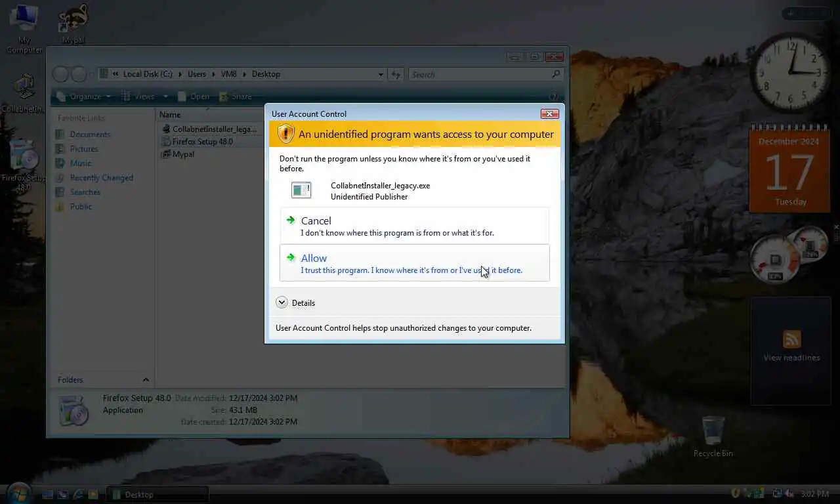Click the analog clock sidebar gadget

791,72
